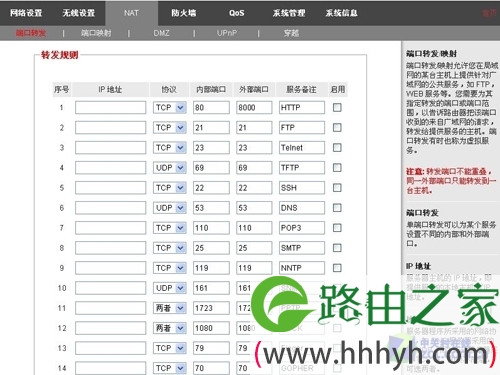Select the 端口转发 submenu item

(31, 33)
